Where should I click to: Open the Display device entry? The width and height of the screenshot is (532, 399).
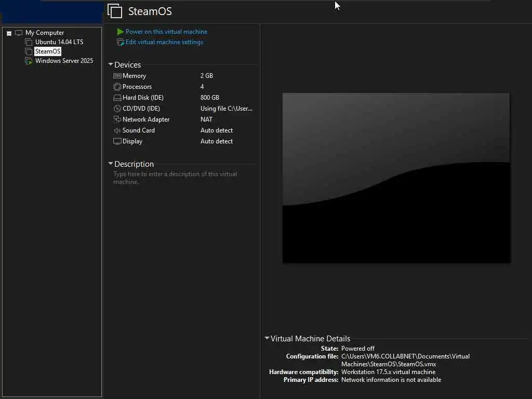132,141
